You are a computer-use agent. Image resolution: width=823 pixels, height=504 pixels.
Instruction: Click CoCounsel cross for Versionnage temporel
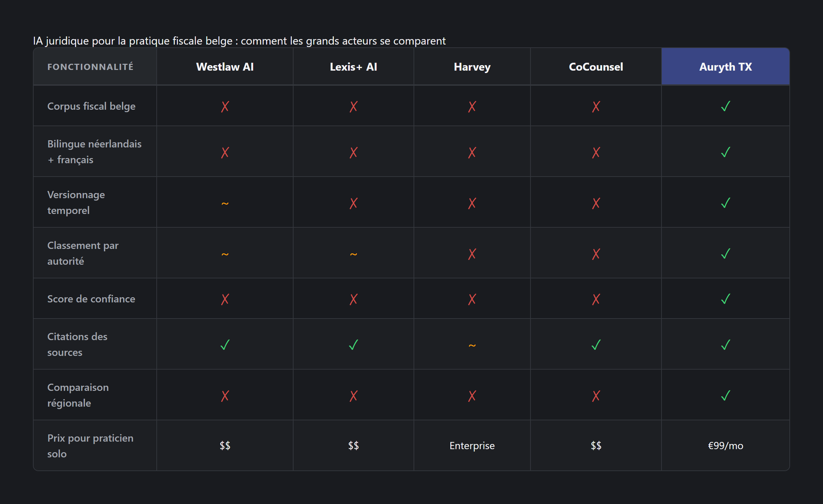596,203
